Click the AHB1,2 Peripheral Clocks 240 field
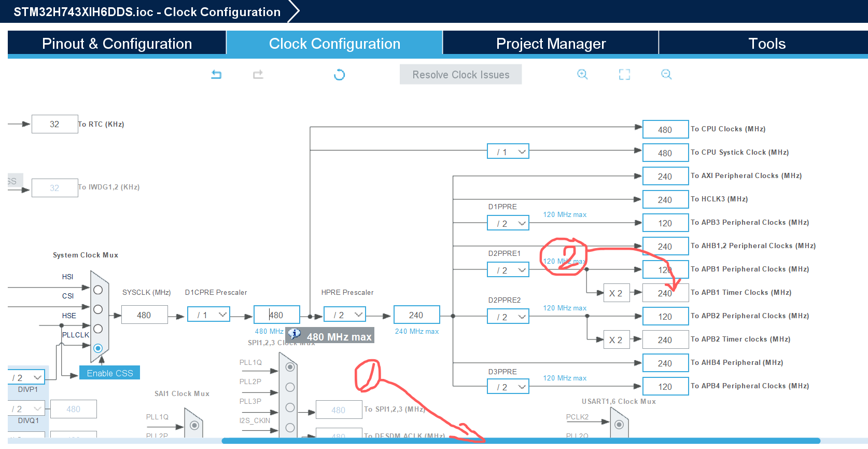 point(665,247)
